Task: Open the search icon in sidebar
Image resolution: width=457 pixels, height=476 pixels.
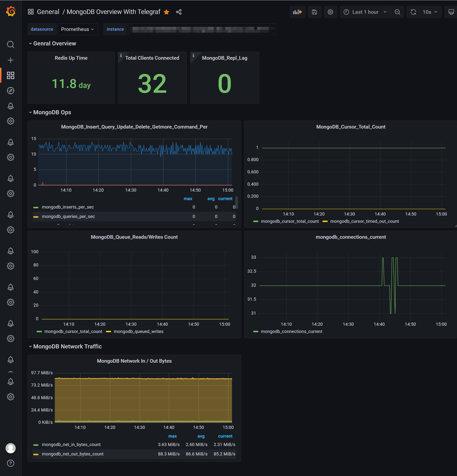Action: [x=10, y=44]
